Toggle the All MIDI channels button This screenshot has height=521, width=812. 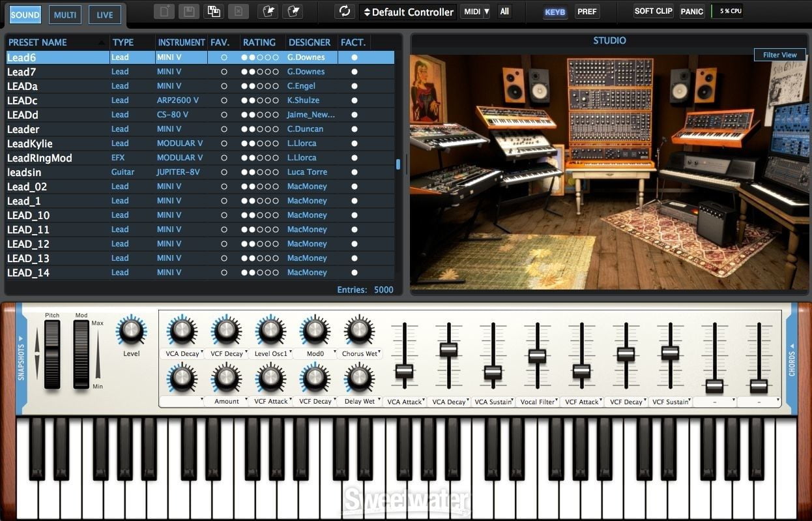(x=504, y=11)
